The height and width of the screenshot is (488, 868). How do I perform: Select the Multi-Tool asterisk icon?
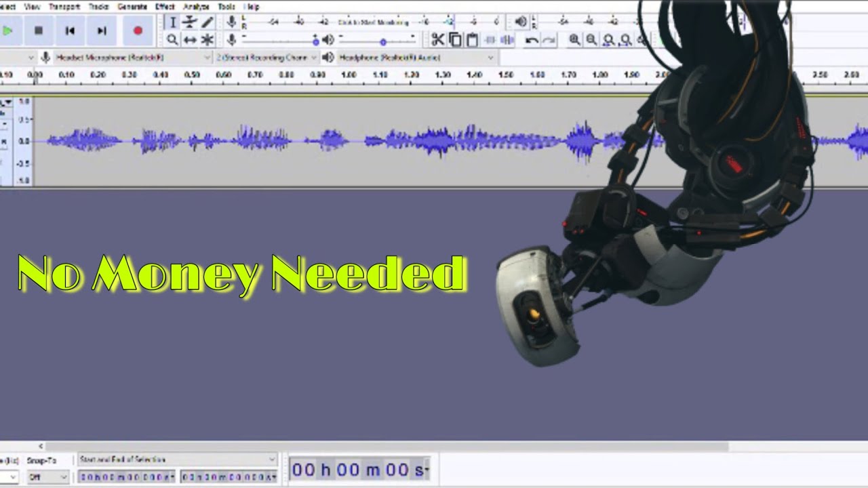tap(208, 40)
